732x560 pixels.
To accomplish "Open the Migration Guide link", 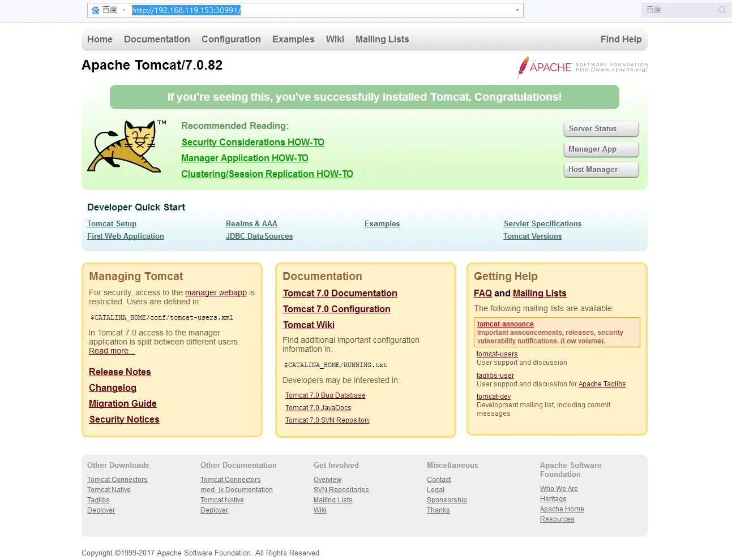I will tap(123, 403).
